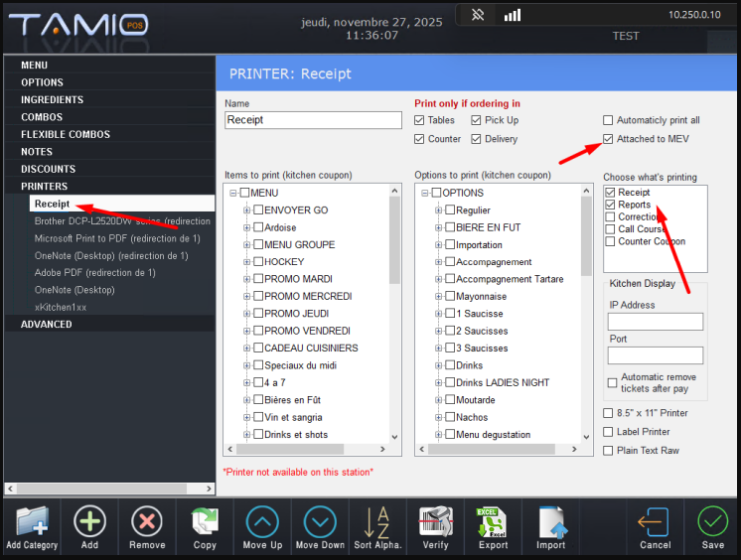
Task: Check the Nachos option box
Action: pyautogui.click(x=450, y=417)
